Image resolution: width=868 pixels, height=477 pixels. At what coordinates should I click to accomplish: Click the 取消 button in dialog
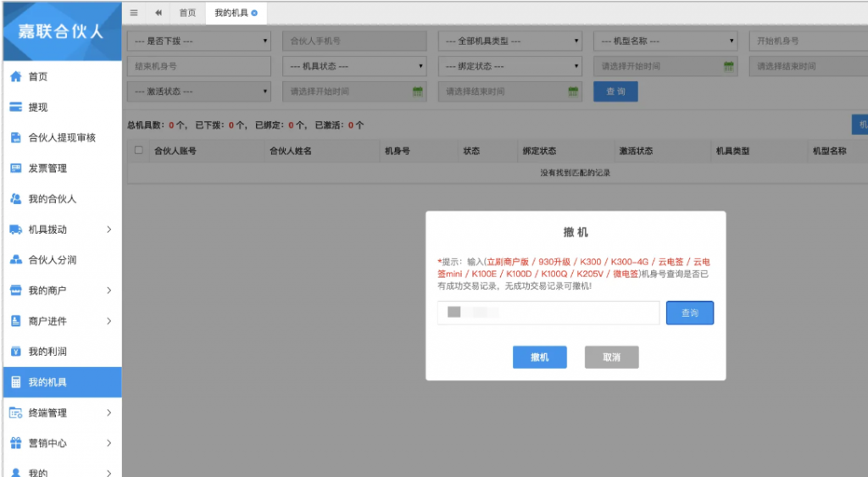click(x=611, y=358)
